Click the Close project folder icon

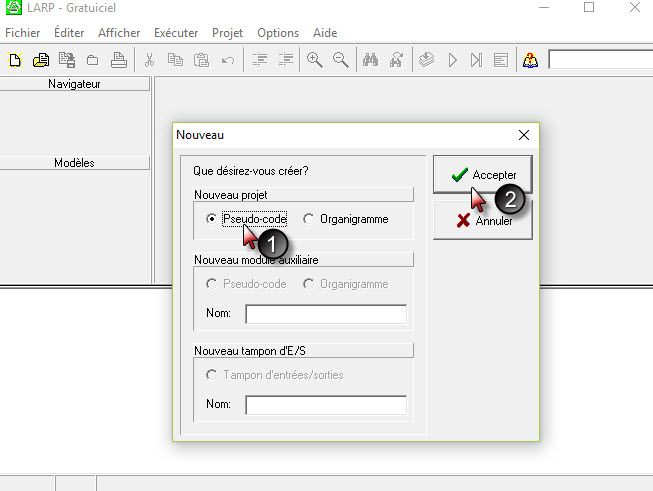tap(92, 61)
